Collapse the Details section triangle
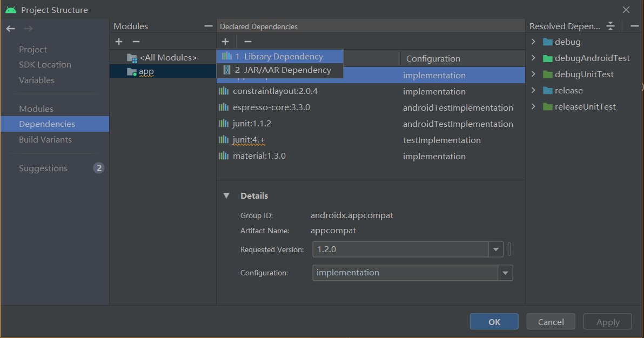This screenshot has height=338, width=644. click(226, 196)
